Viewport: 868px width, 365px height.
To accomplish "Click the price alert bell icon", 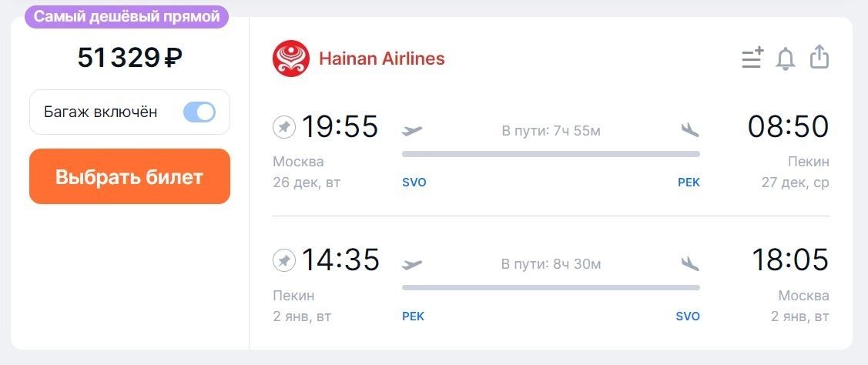I will pyautogui.click(x=786, y=59).
